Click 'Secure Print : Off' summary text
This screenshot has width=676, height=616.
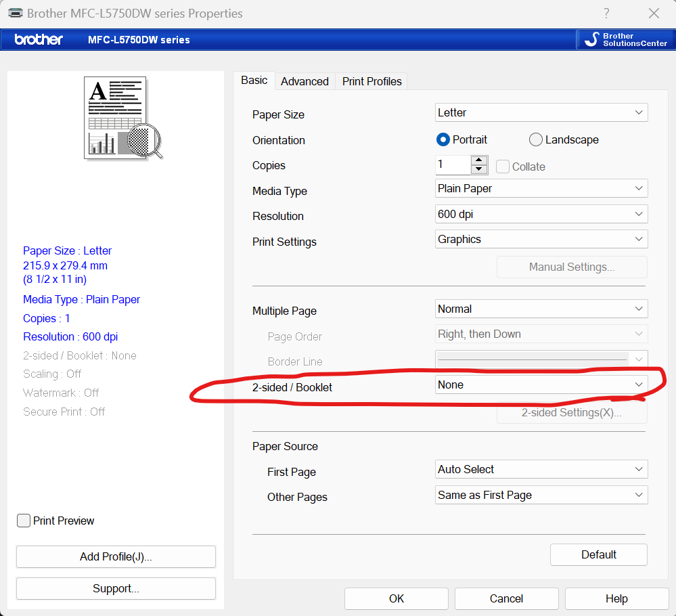coord(64,412)
